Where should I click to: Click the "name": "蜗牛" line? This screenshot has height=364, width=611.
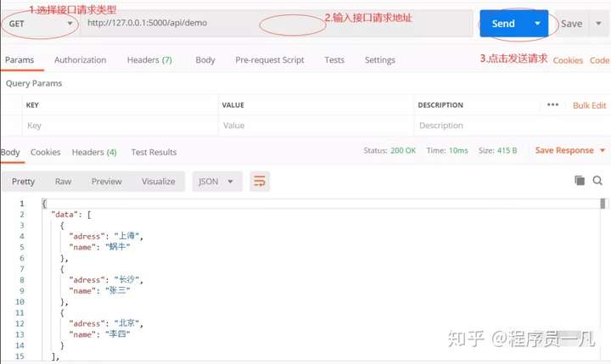click(99, 247)
